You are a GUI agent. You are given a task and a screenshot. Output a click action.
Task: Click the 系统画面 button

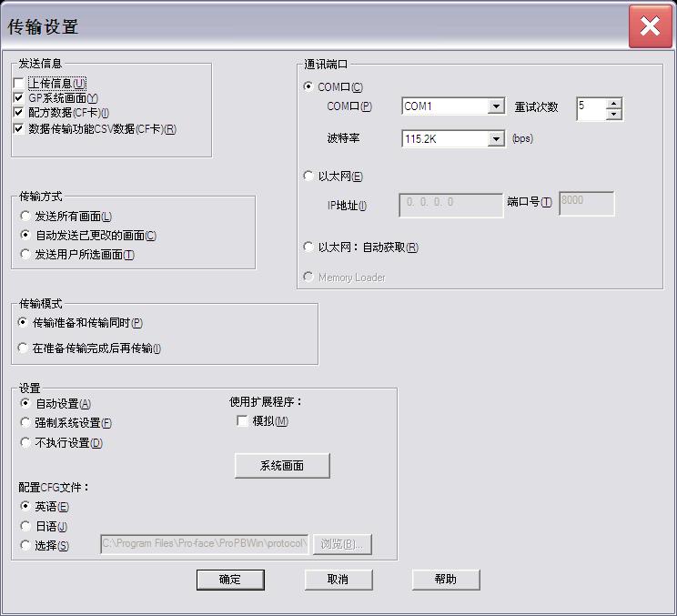click(282, 466)
